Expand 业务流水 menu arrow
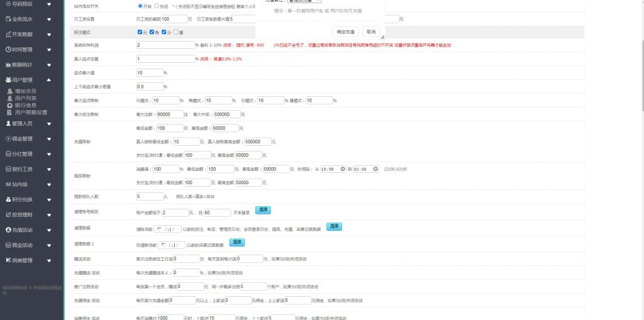 [49, 19]
